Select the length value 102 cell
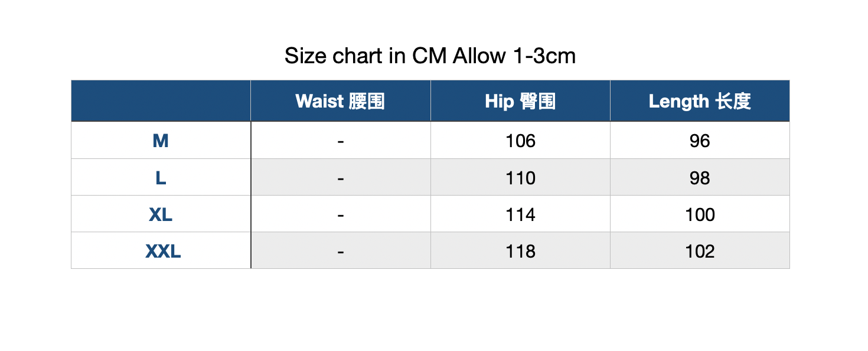This screenshot has height=351, width=868. point(700,251)
